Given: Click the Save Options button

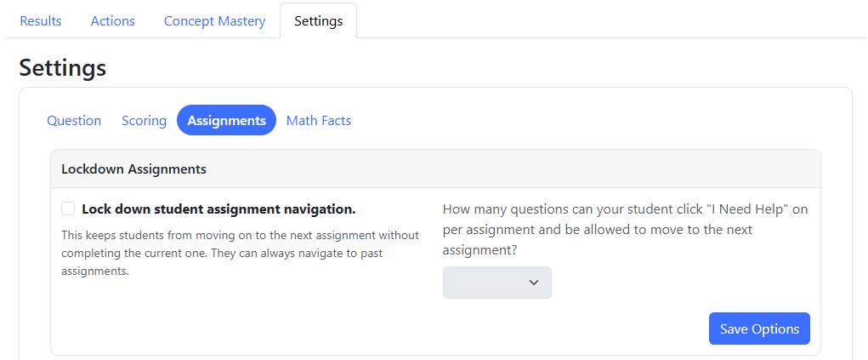Looking at the screenshot, I should (759, 329).
